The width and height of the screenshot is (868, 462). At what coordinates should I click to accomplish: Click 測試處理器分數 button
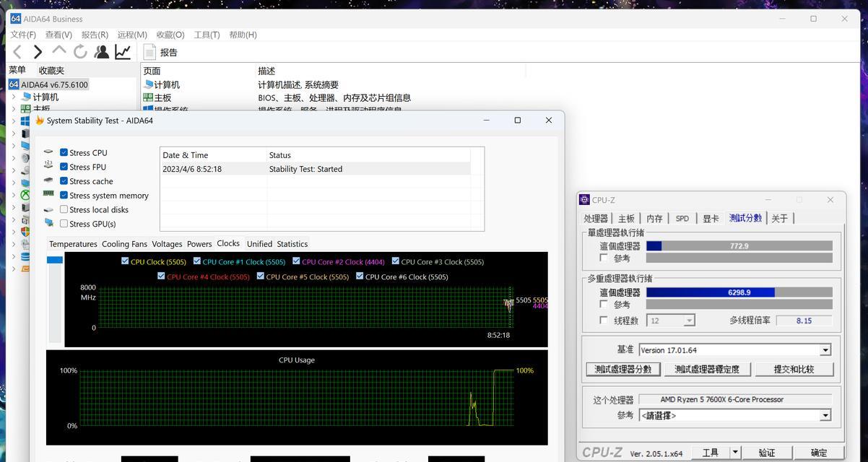tap(622, 369)
